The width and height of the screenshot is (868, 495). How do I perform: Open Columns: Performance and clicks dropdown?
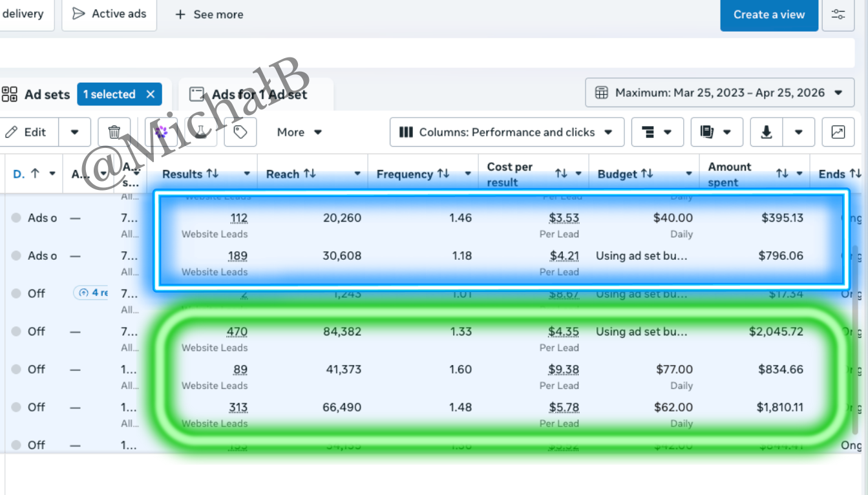tap(507, 132)
